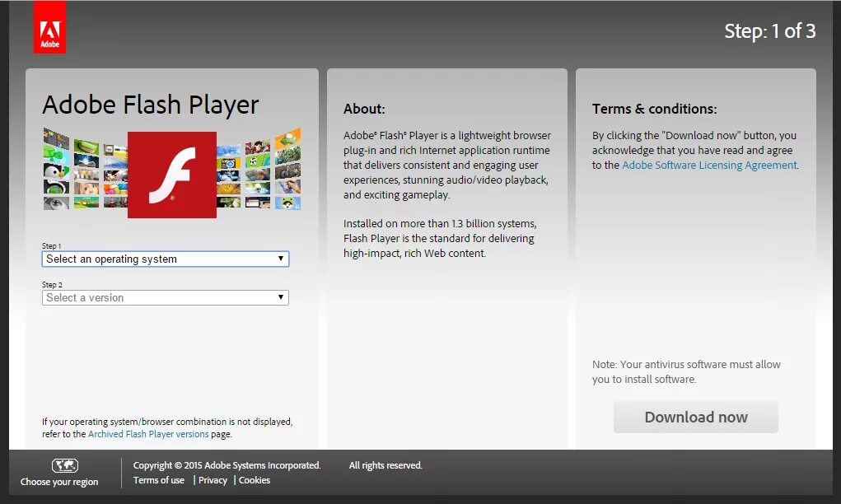Click the Step: 1 of 3 text

(x=769, y=31)
